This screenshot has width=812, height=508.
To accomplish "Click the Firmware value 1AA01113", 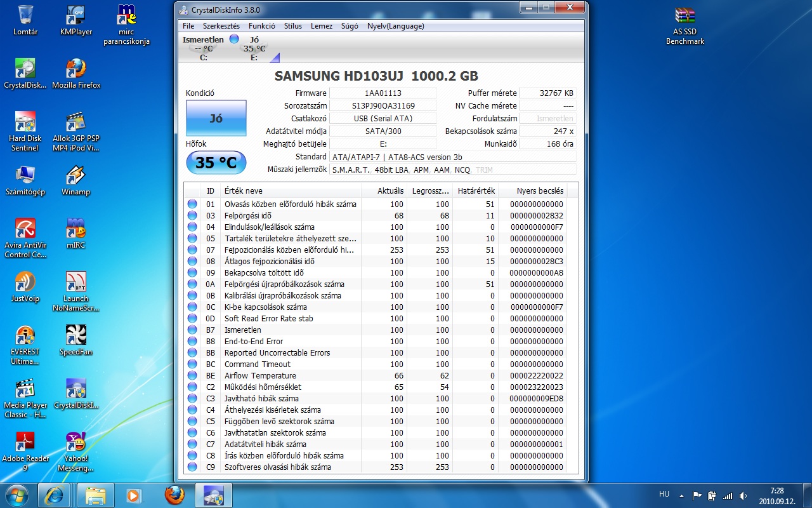I will (x=383, y=93).
